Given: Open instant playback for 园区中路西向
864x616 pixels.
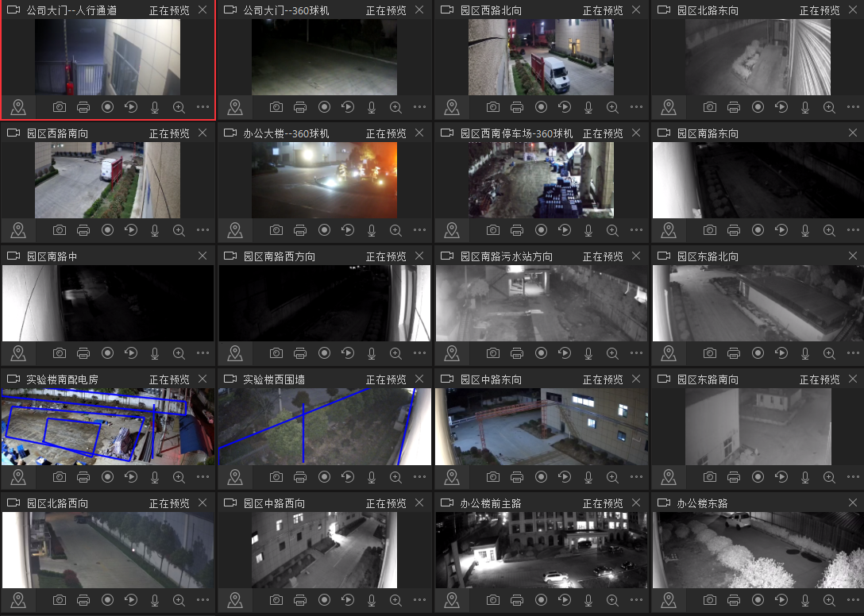Looking at the screenshot, I should [349, 600].
